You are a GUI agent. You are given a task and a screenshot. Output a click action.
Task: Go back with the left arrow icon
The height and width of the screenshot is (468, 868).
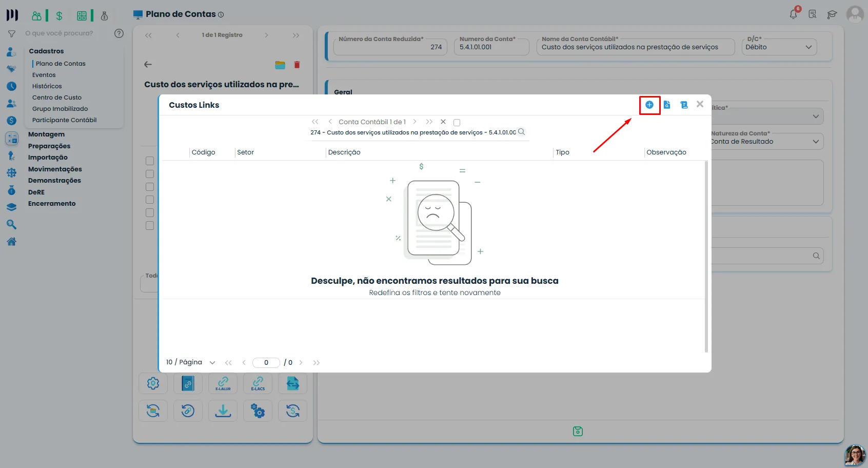[x=148, y=65]
